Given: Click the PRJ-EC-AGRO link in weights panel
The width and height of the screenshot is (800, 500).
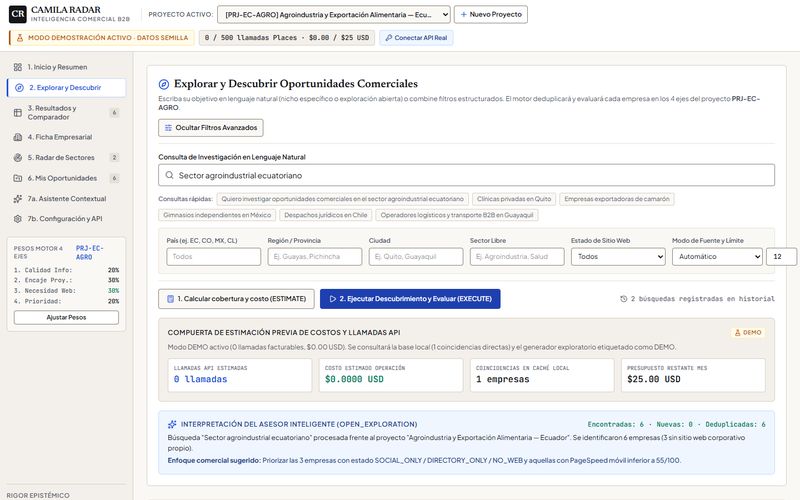Looking at the screenshot, I should click(x=89, y=253).
